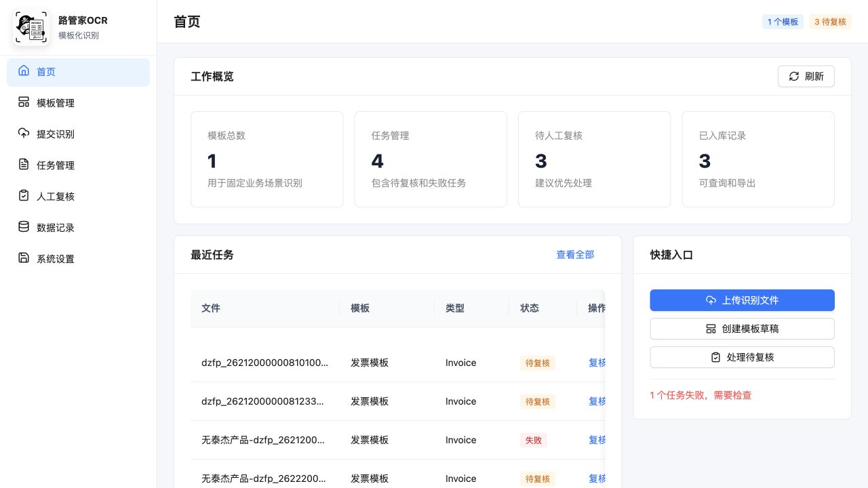Screen dimensions: 868x488
Task: Click 待复核 tag in dzfp_2621200000081233 row
Action: (538, 401)
